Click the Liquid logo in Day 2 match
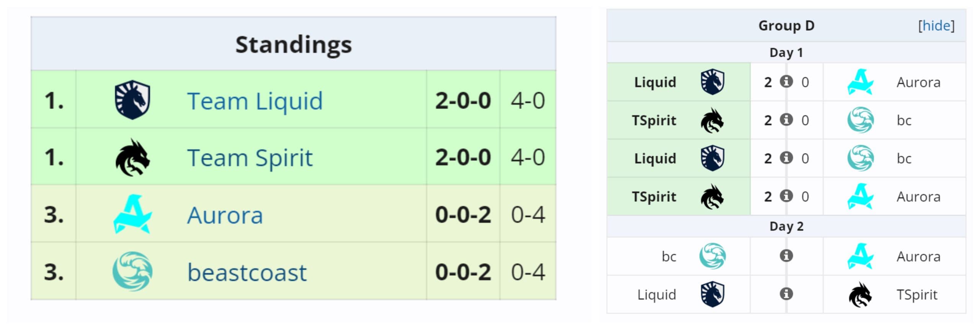This screenshot has height=330, width=980. point(712,294)
